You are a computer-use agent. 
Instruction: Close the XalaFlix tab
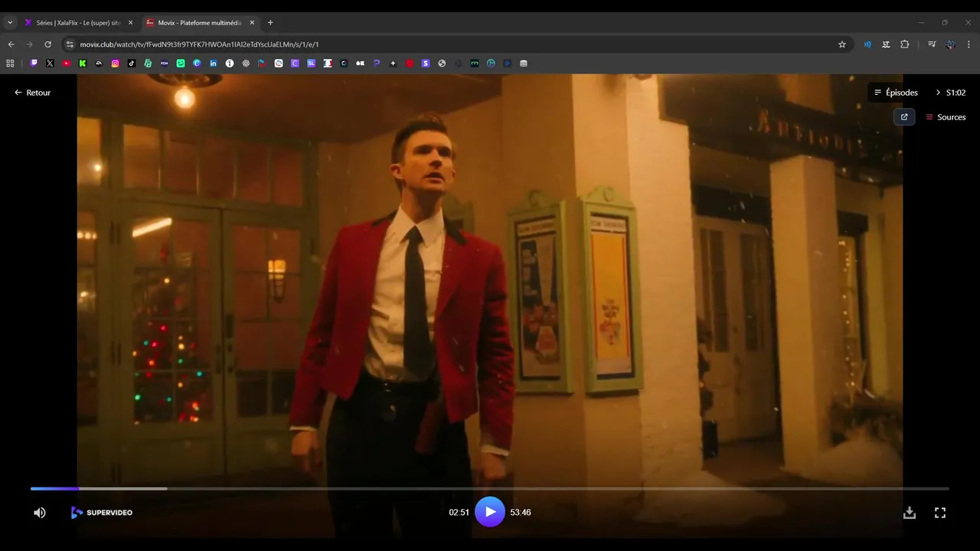[130, 23]
